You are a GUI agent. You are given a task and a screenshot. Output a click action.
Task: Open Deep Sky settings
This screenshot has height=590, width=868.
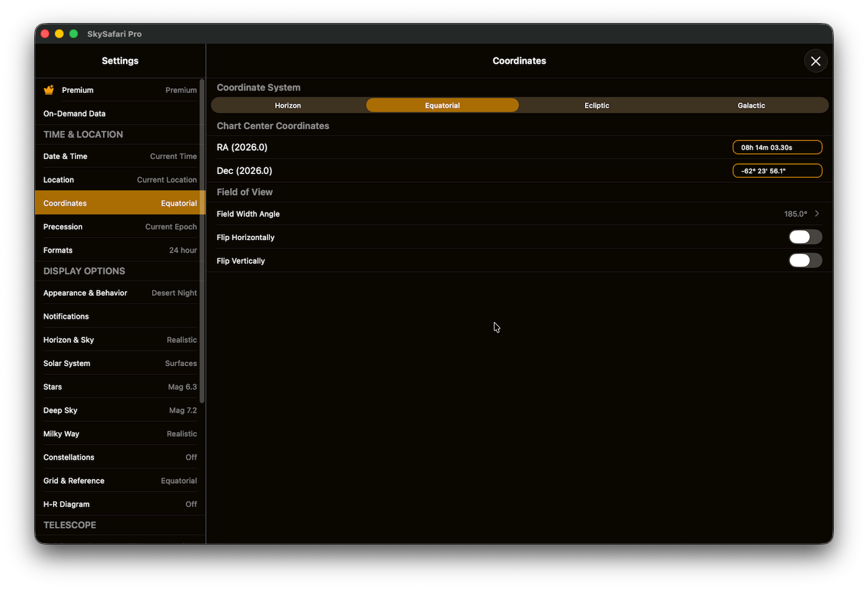120,410
